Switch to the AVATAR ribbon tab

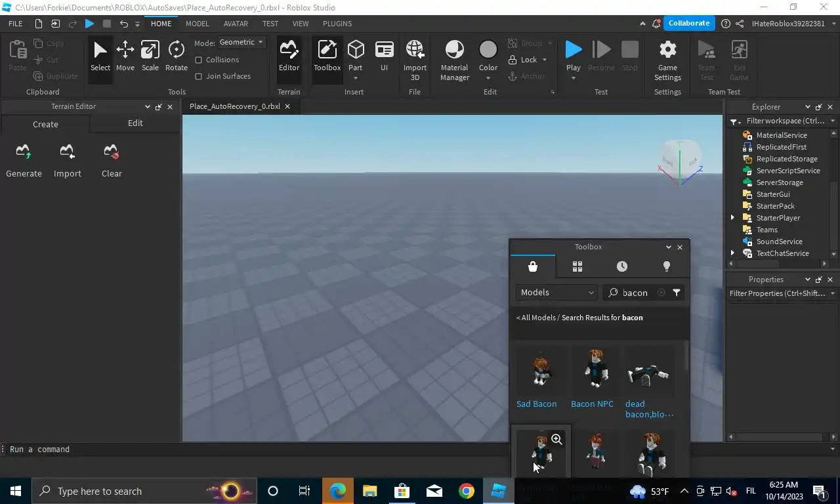236,24
